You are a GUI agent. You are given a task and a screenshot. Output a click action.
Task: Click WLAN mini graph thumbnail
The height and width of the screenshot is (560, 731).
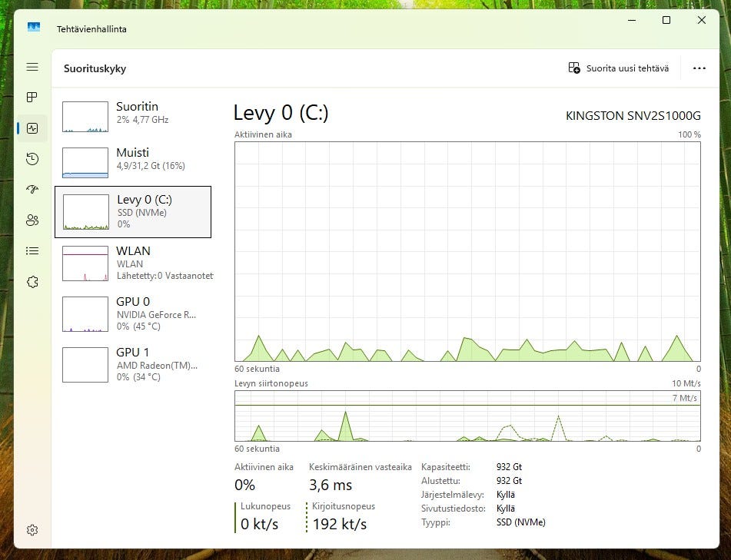coord(85,263)
